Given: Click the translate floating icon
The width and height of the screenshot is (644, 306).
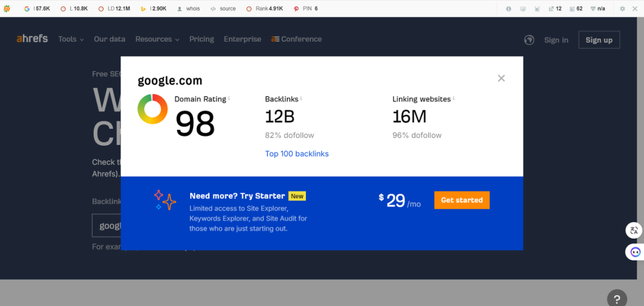Looking at the screenshot, I should click(x=634, y=230).
